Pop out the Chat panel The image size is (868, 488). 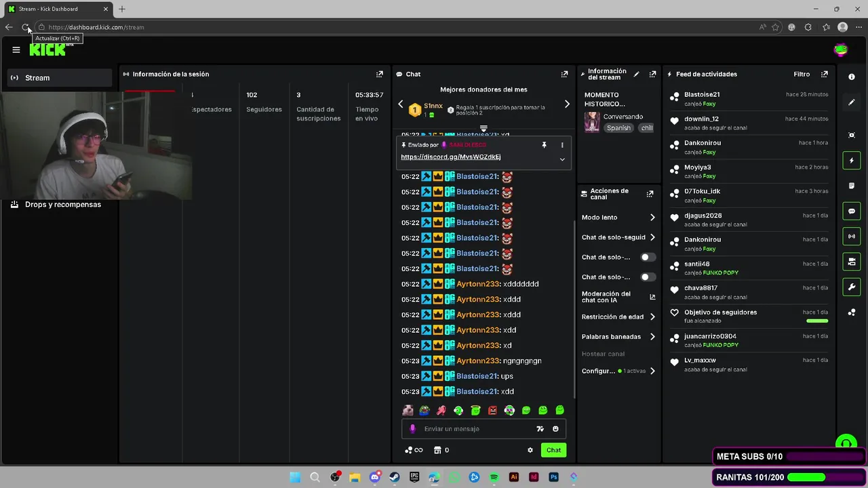(564, 74)
